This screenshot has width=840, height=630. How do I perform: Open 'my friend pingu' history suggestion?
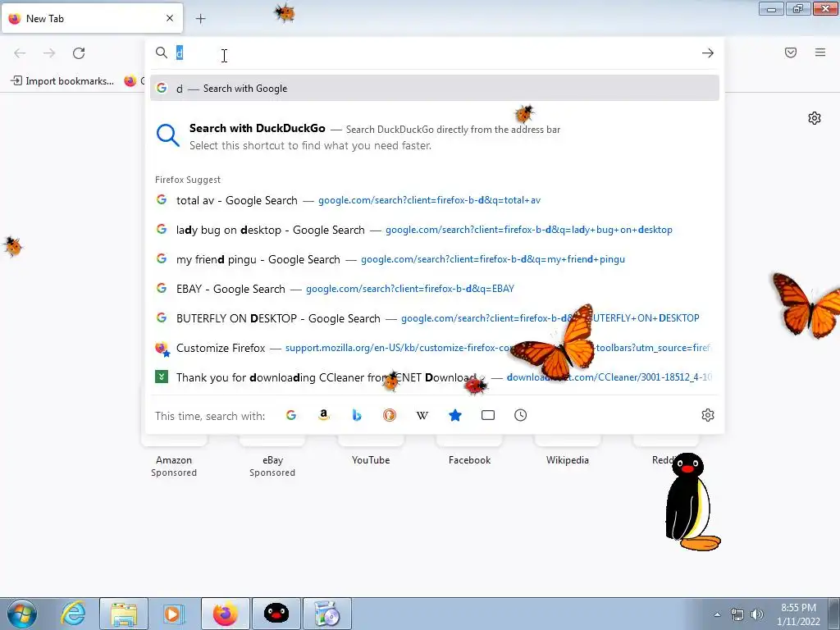[435, 259]
